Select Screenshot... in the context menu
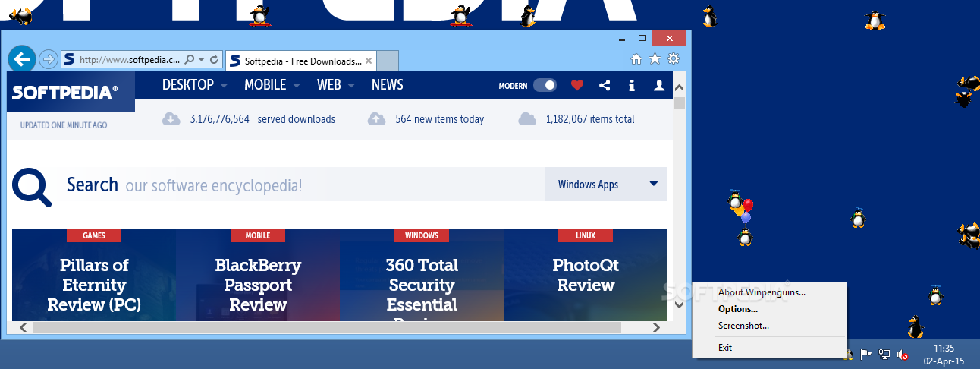This screenshot has width=980, height=369. (743, 326)
